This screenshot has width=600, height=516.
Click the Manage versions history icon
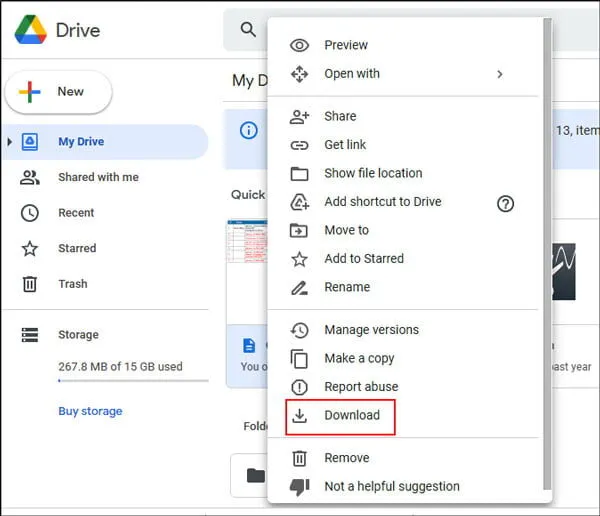(299, 330)
